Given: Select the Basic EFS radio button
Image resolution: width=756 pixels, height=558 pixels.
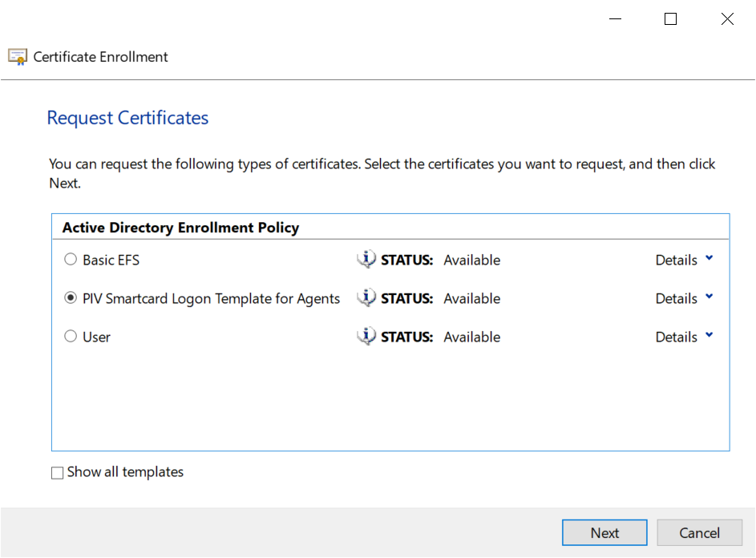Looking at the screenshot, I should coord(71,260).
